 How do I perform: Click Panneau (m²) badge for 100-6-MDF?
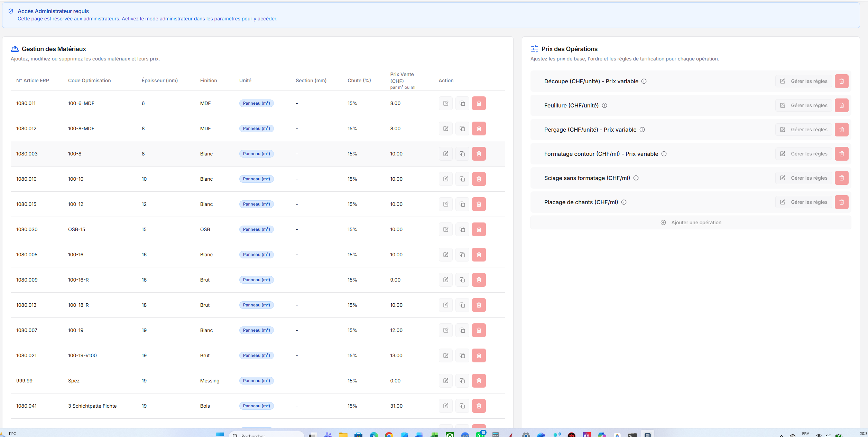pos(256,103)
